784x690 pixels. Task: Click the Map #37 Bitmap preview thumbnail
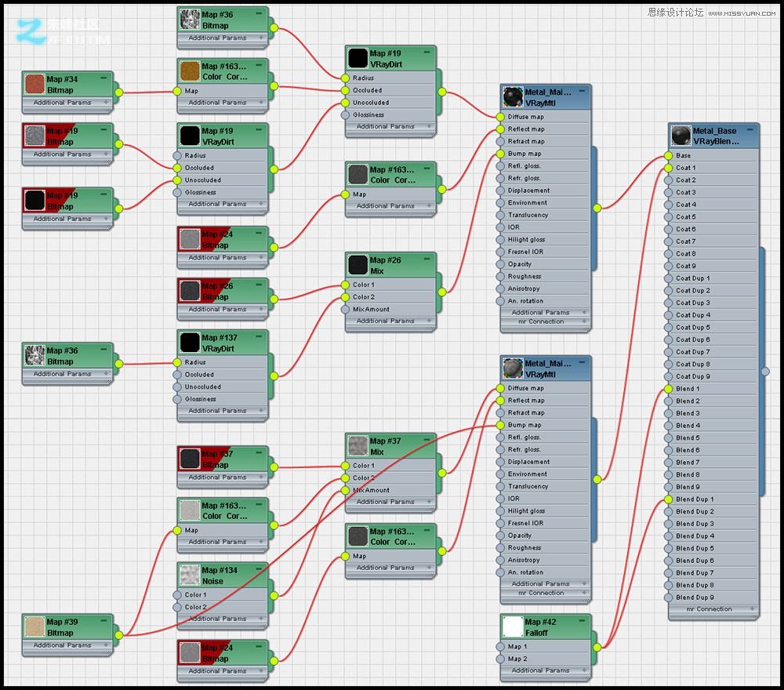[190, 459]
